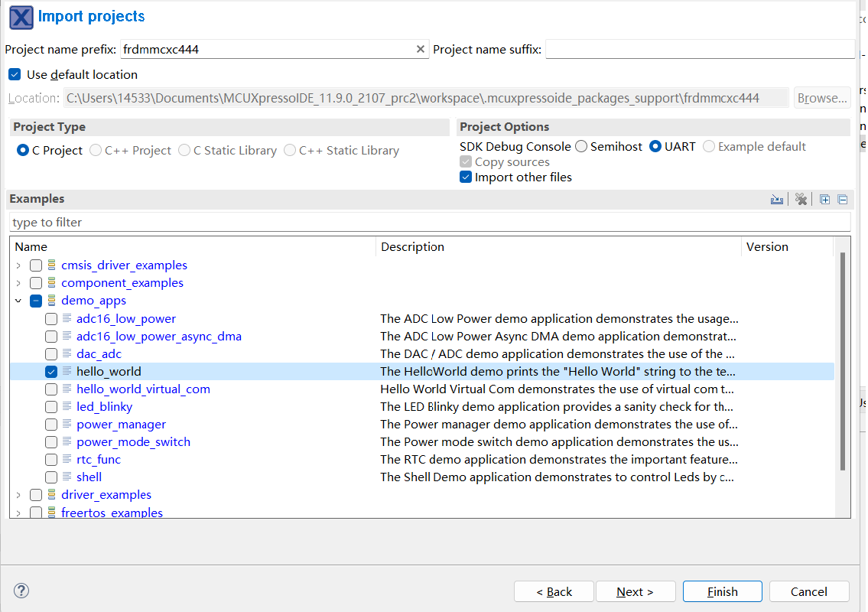Click the Next button
This screenshot has width=868, height=612.
pos(635,591)
